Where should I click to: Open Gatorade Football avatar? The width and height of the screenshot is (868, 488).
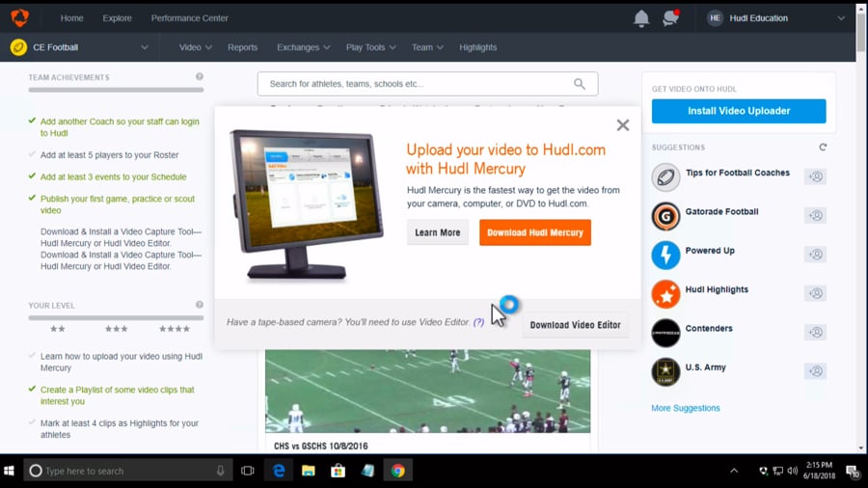coord(665,216)
